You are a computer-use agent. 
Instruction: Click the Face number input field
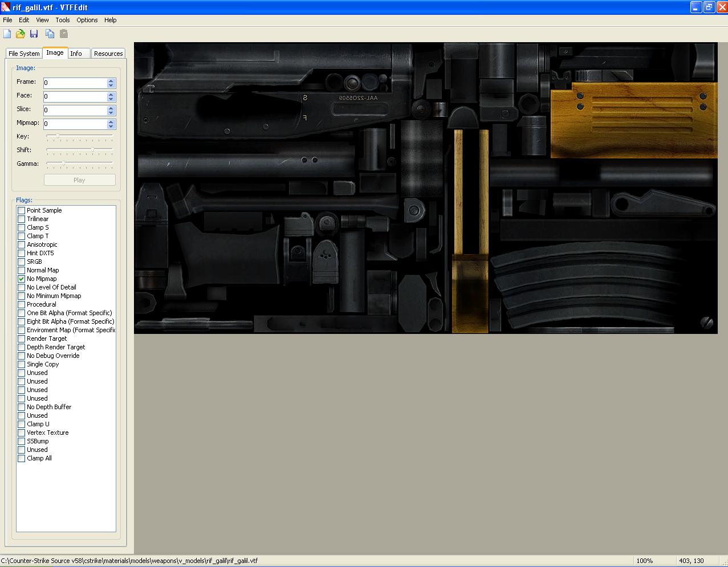click(x=75, y=96)
